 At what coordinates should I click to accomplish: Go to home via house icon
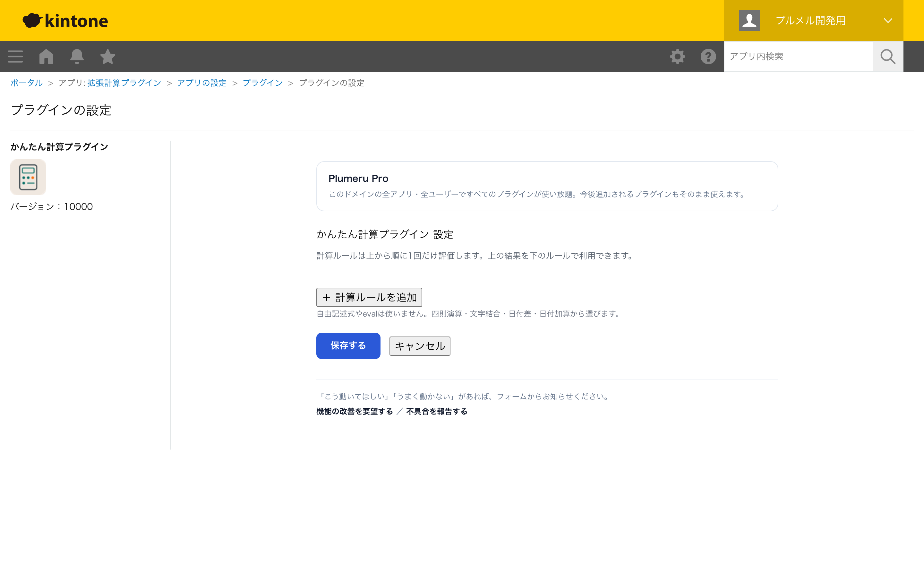point(46,57)
